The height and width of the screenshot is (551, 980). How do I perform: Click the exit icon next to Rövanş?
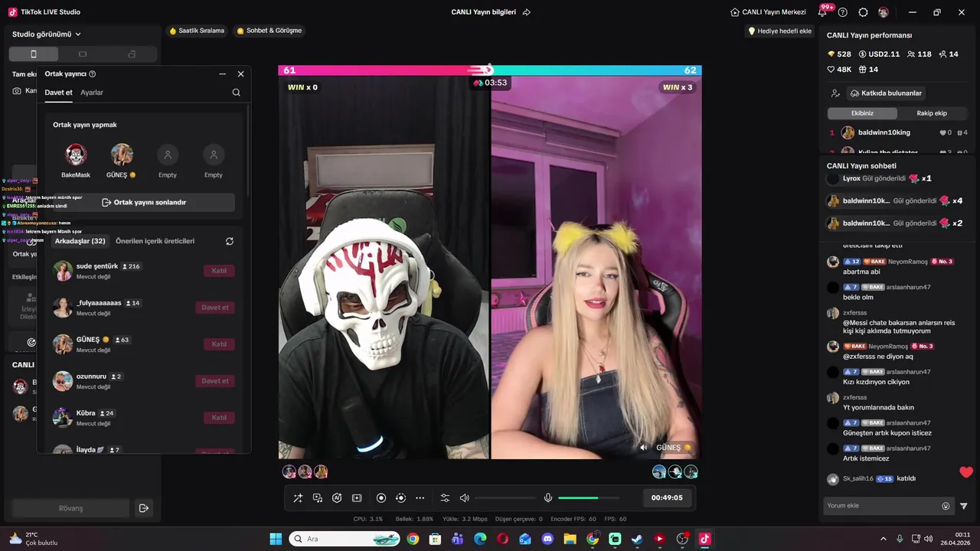(x=143, y=508)
